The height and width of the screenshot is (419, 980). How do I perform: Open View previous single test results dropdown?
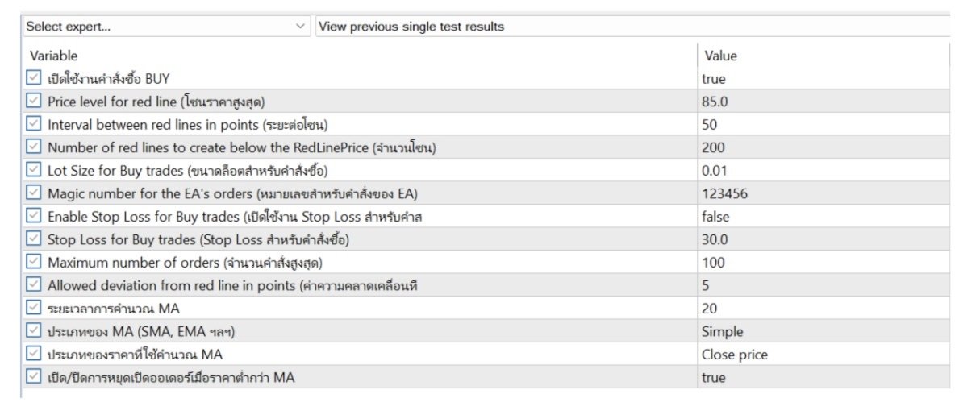coord(633,27)
